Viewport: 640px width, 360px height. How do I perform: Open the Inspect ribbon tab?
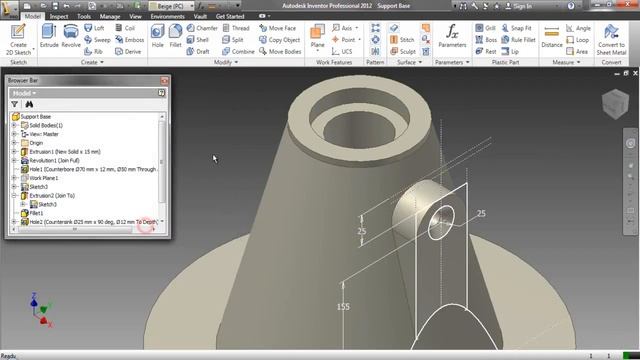tap(59, 16)
